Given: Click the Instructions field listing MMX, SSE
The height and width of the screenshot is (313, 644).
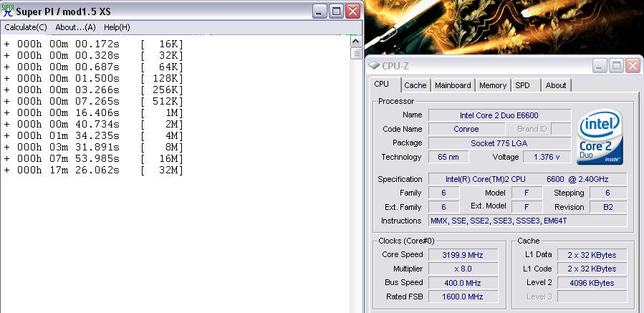Looking at the screenshot, I should point(527,221).
